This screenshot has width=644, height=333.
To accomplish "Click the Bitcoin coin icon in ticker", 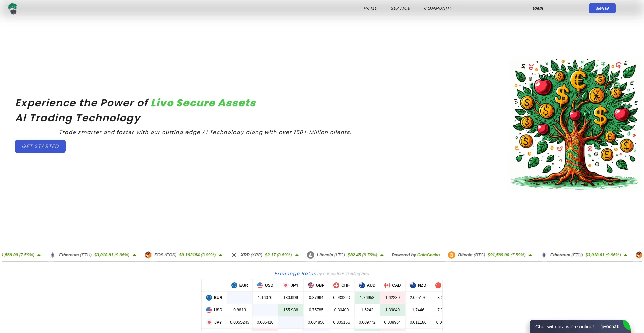I will (451, 255).
